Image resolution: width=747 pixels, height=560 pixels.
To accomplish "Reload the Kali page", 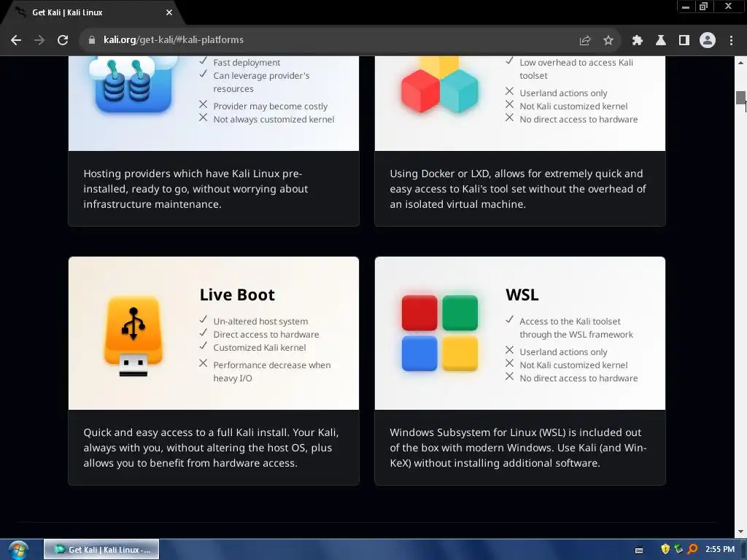I will click(x=63, y=40).
